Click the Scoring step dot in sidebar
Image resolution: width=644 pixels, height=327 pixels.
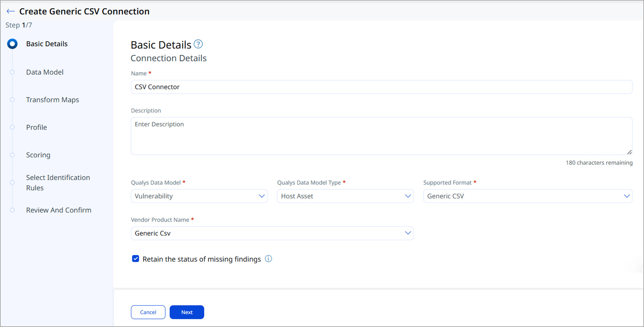pos(13,155)
